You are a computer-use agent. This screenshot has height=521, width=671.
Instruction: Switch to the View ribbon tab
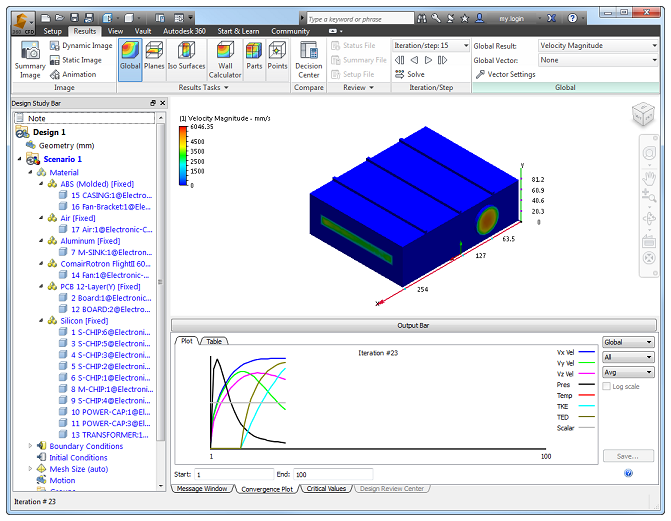(115, 31)
